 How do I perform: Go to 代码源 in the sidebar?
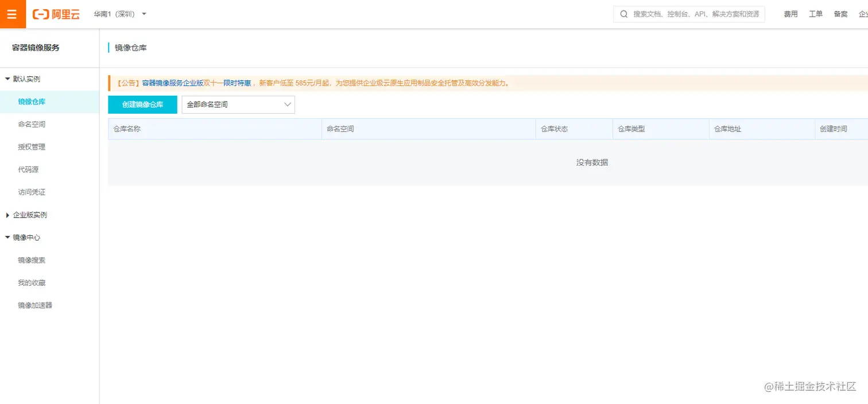pyautogui.click(x=26, y=169)
